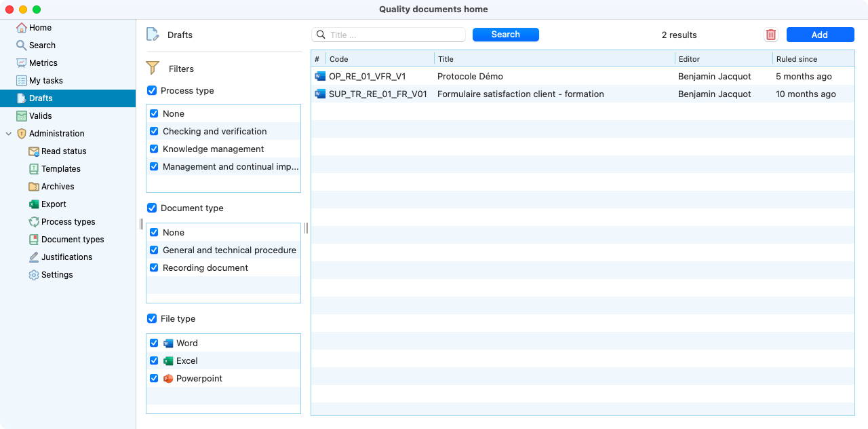
Task: Sort by the Editor column header
Action: tap(724, 59)
